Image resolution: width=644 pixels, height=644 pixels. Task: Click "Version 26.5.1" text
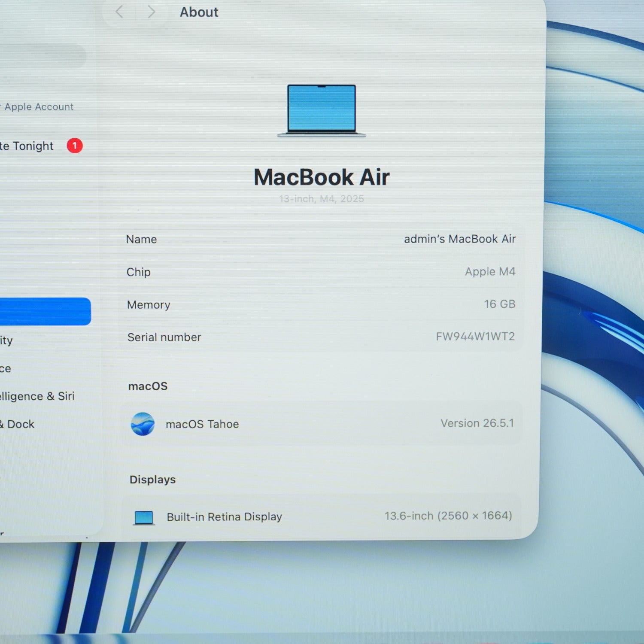477,423
